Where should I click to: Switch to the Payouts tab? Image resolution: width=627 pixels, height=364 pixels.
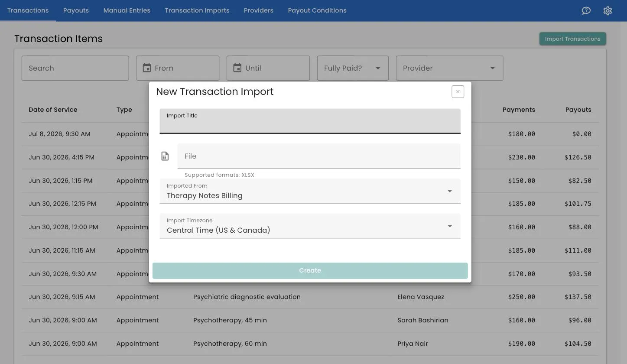[76, 10]
